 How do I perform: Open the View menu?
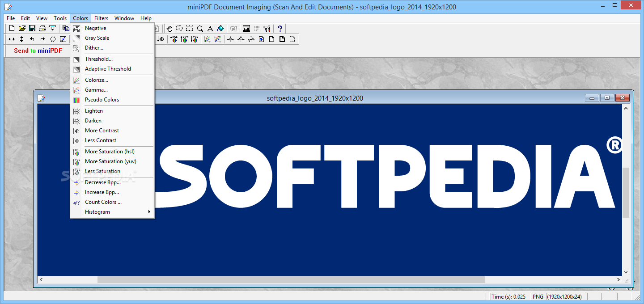tap(42, 18)
